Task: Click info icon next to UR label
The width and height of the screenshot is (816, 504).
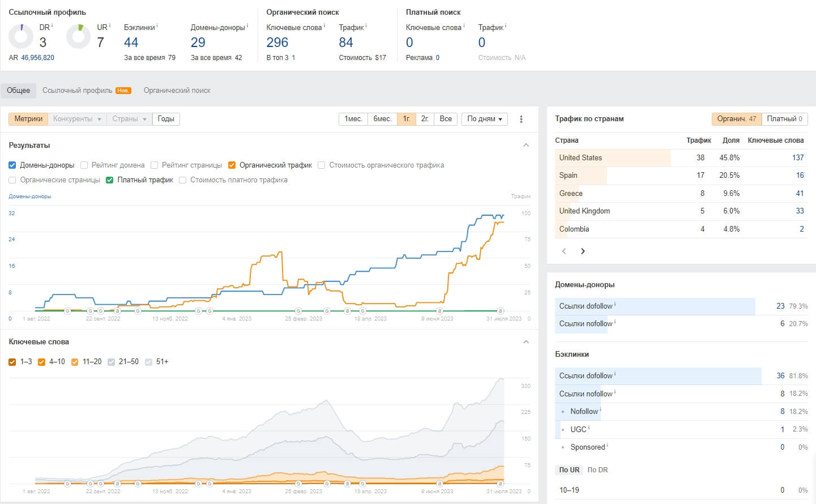Action: (x=110, y=25)
